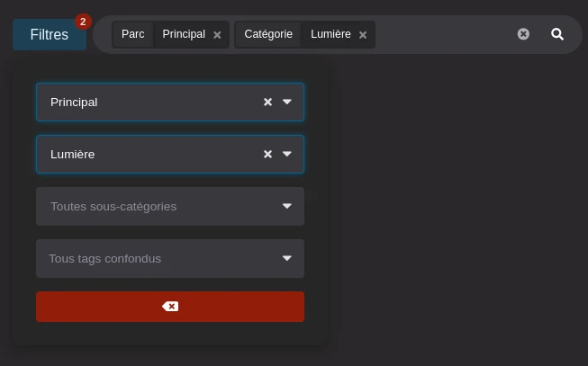Click the Catégorie label in search token
The width and height of the screenshot is (588, 366).
coord(268,34)
